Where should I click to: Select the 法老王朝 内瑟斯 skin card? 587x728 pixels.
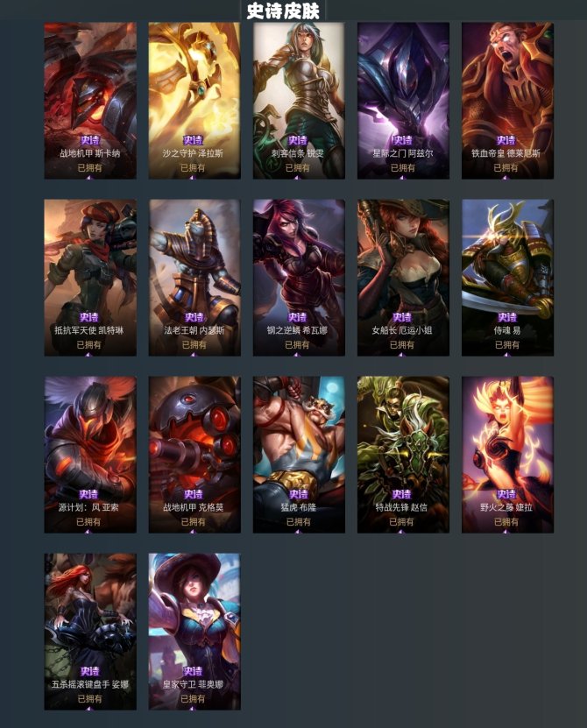click(194, 278)
